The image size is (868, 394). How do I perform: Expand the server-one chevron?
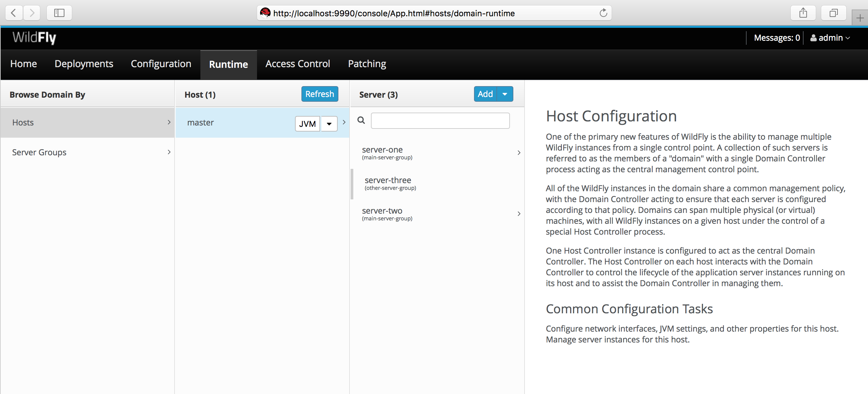point(519,153)
